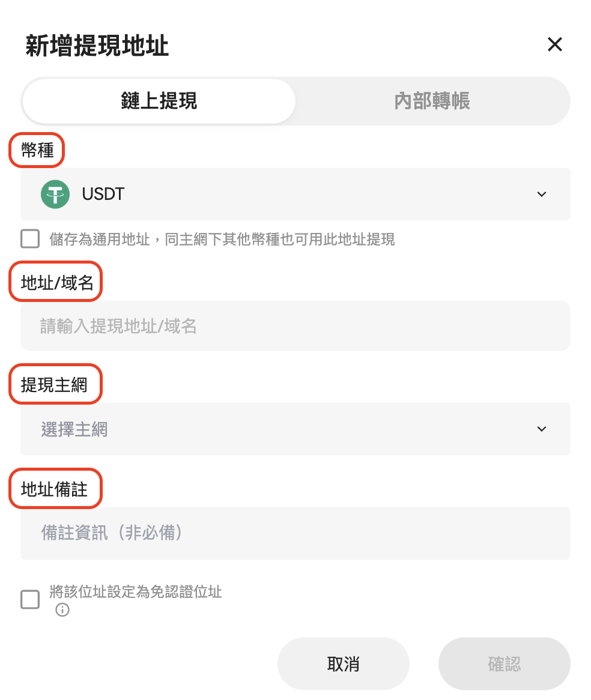Click the 地址備註 field label
Viewport: 591px width, 700px height.
(55, 489)
